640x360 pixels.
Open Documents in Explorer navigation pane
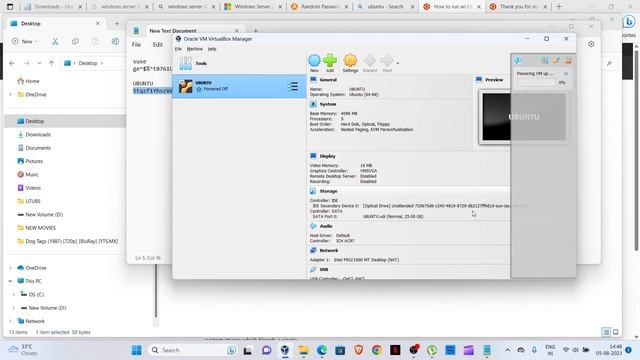(x=38, y=148)
